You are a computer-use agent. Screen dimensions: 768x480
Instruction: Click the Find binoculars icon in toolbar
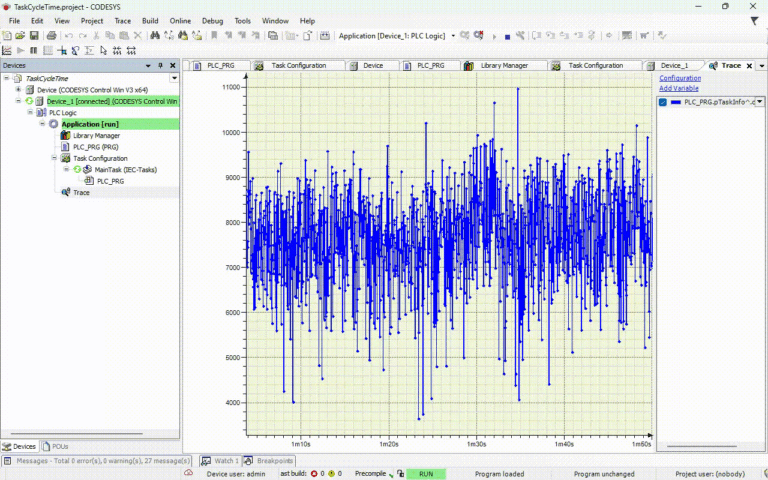155,36
